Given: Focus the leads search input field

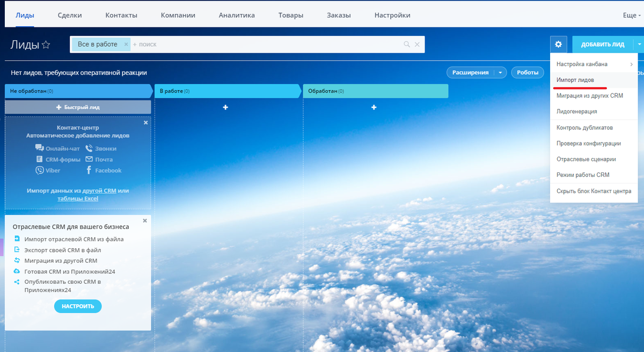Looking at the screenshot, I should pos(266,44).
